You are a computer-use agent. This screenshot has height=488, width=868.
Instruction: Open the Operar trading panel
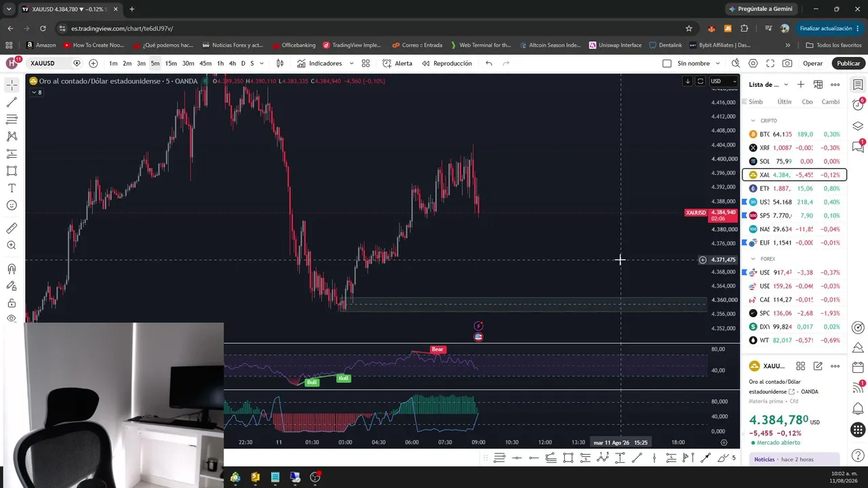click(x=812, y=63)
